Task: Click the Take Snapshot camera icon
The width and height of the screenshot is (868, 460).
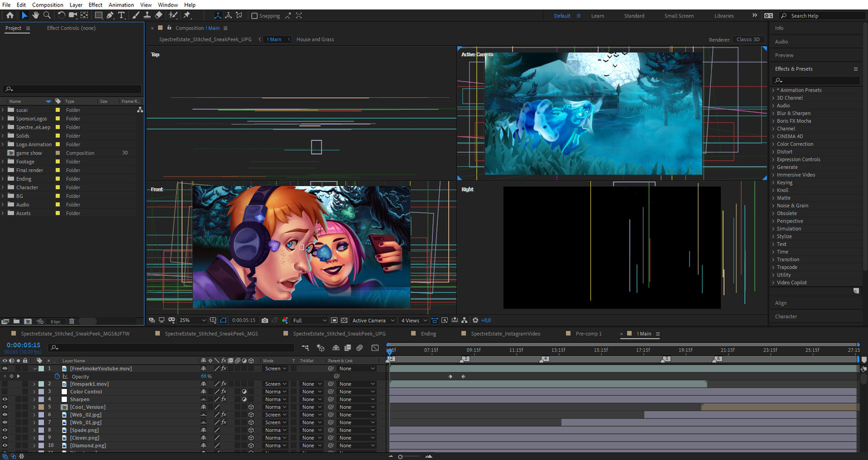Action: (x=265, y=321)
